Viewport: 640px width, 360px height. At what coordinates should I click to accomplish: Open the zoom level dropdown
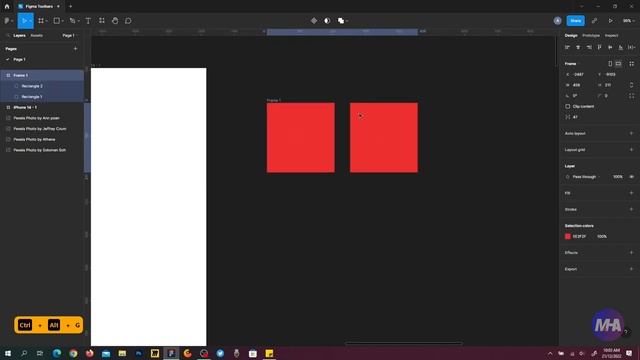click(x=629, y=21)
